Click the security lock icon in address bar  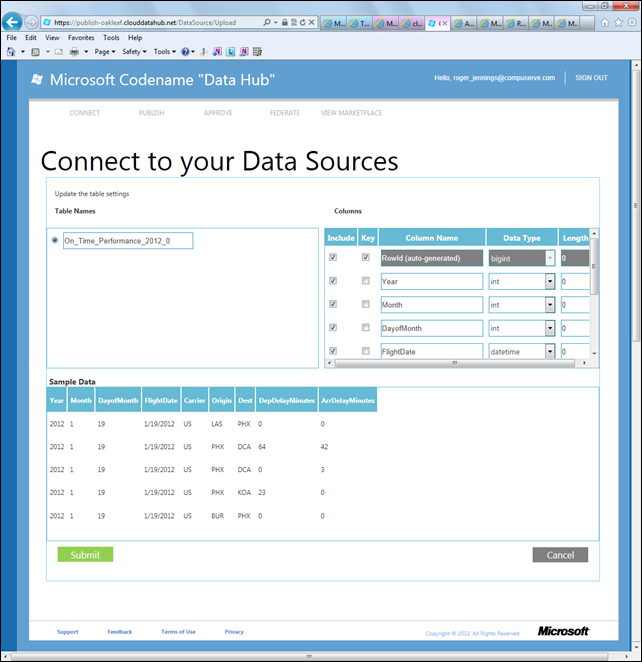[285, 22]
